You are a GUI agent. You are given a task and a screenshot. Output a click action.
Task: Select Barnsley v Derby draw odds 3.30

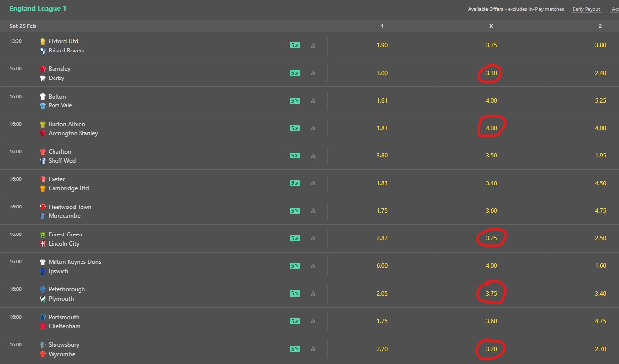pos(491,73)
